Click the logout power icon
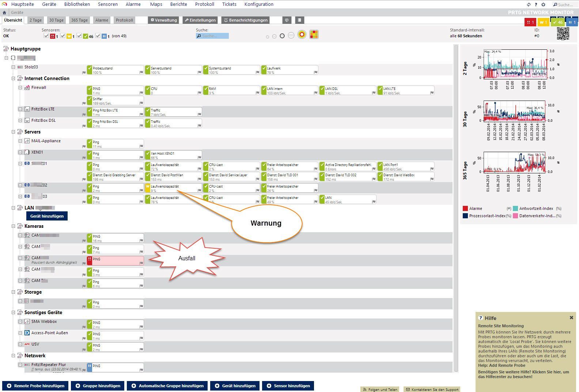This screenshot has width=579, height=392. 543,4
